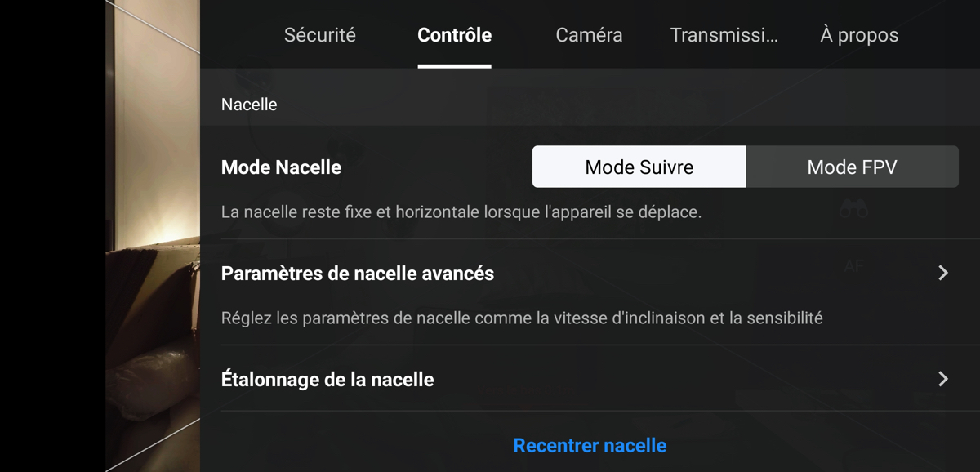Open the arrow beside Paramètres de nacelle avancés

[x=943, y=273]
